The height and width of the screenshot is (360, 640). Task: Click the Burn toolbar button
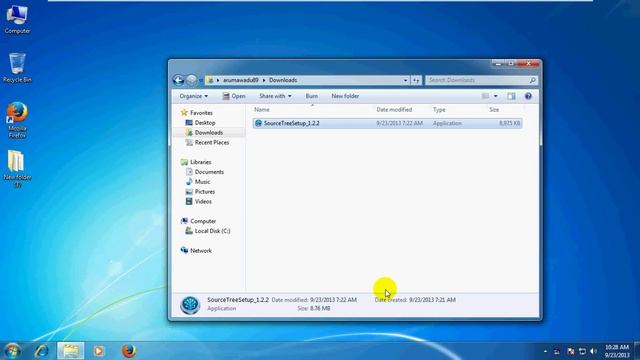click(311, 96)
